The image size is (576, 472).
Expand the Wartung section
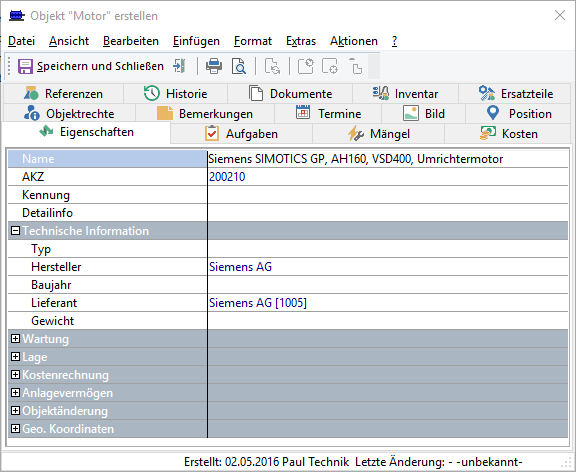click(x=15, y=339)
